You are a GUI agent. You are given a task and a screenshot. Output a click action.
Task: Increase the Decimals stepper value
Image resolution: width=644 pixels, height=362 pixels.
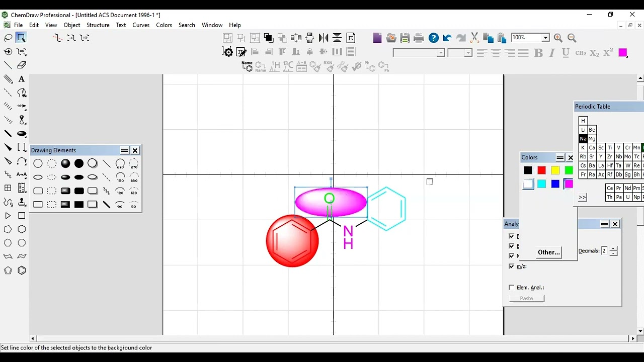point(613,248)
